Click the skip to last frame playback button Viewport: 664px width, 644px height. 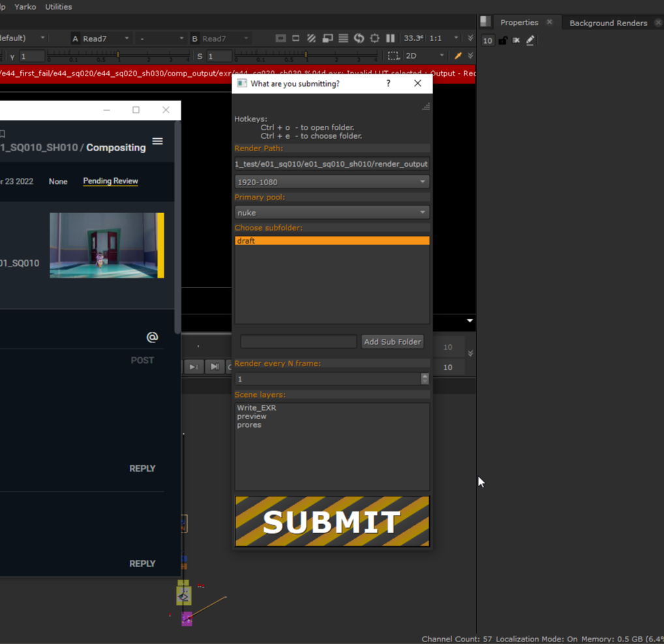click(x=215, y=367)
